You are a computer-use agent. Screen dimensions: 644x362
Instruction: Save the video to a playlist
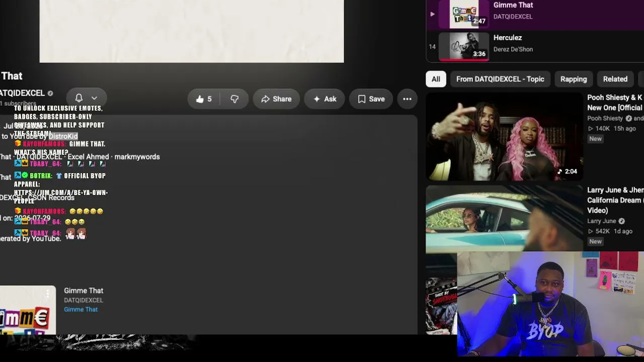pyautogui.click(x=371, y=99)
